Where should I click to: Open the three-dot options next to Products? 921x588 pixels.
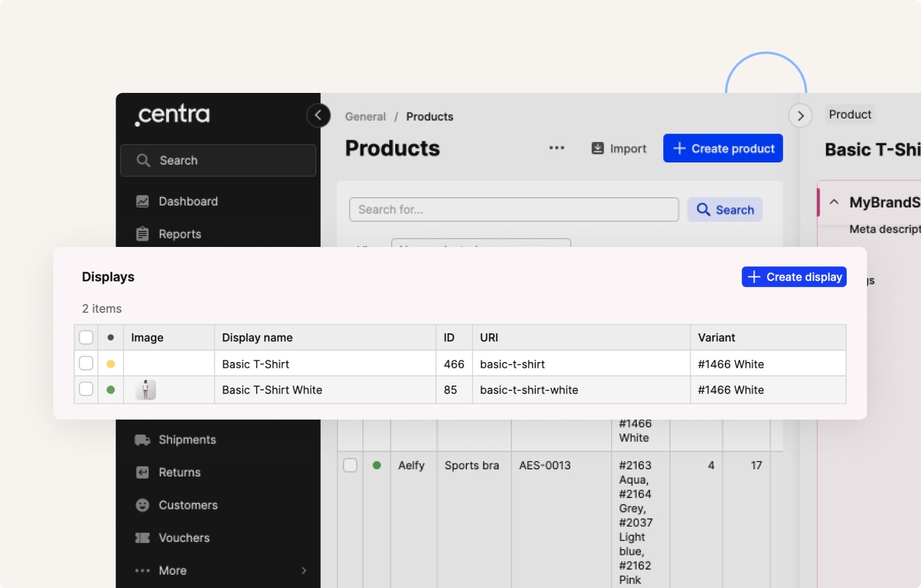pyautogui.click(x=556, y=148)
